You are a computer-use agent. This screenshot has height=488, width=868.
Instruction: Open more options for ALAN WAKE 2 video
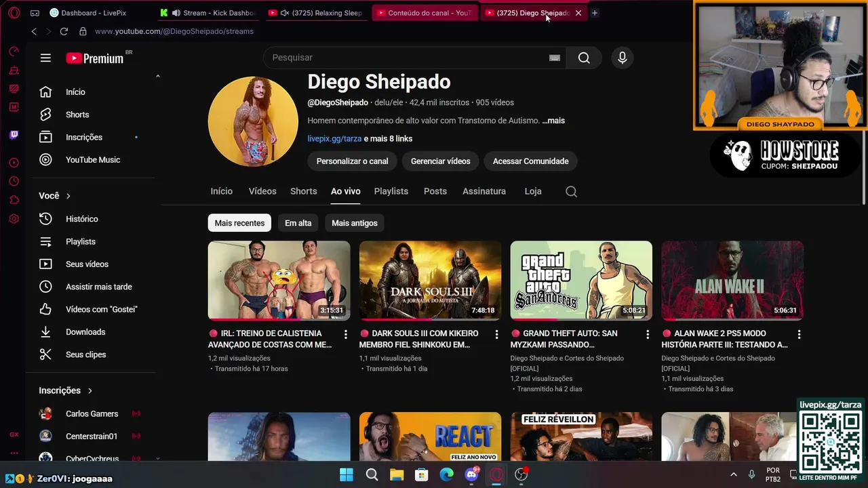(799, 334)
